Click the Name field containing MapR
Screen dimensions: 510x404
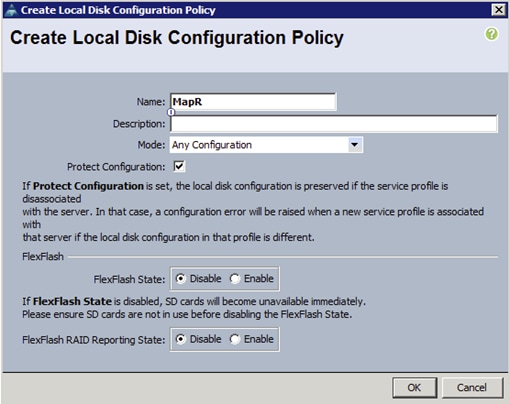pyautogui.click(x=253, y=102)
